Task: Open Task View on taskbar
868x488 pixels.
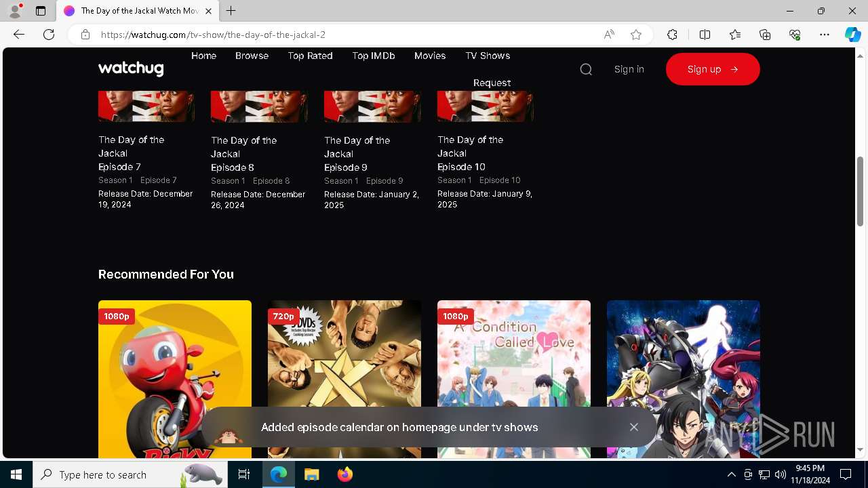Action: [x=244, y=474]
